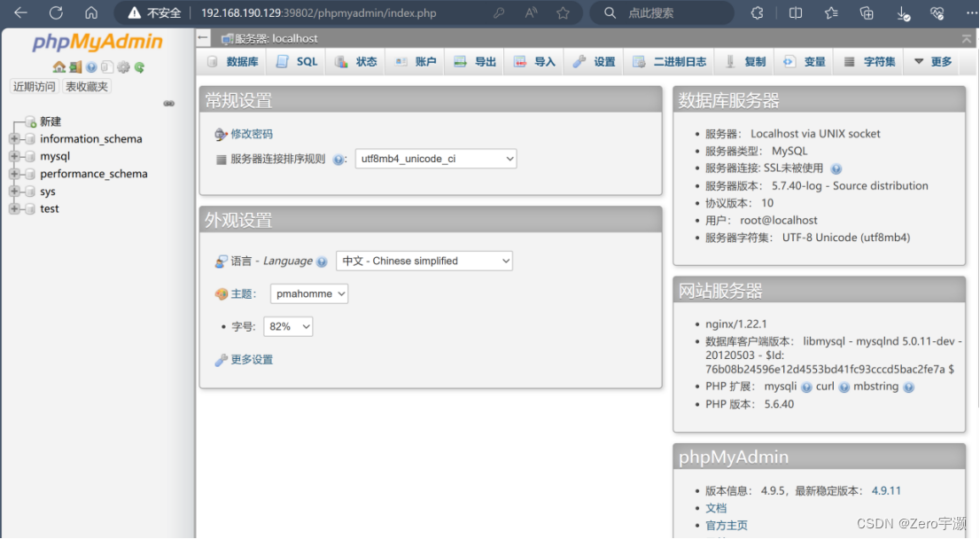Click 更多设置 (More settings) link
980x539 pixels.
pyautogui.click(x=252, y=360)
